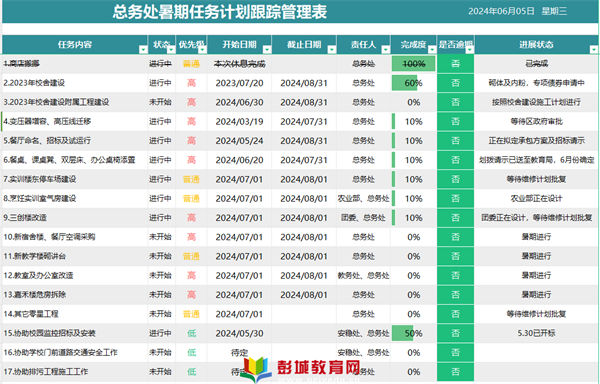Open the 进展状态 column filter arrow
Screen dimensions: 600x384
[593, 49]
